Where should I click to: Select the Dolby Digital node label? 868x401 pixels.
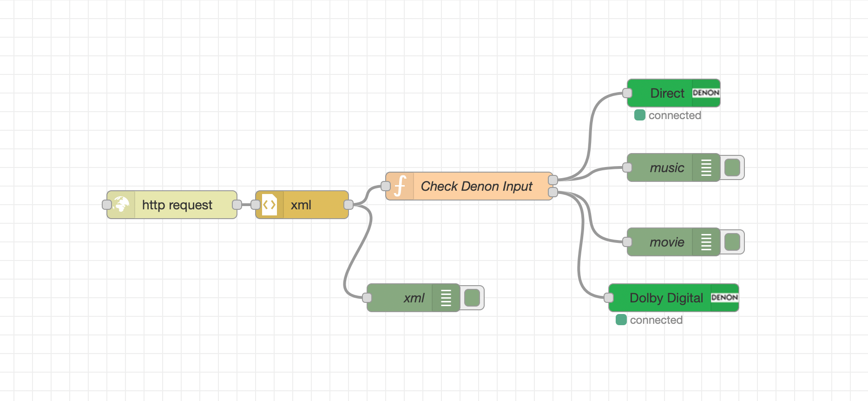(666, 298)
